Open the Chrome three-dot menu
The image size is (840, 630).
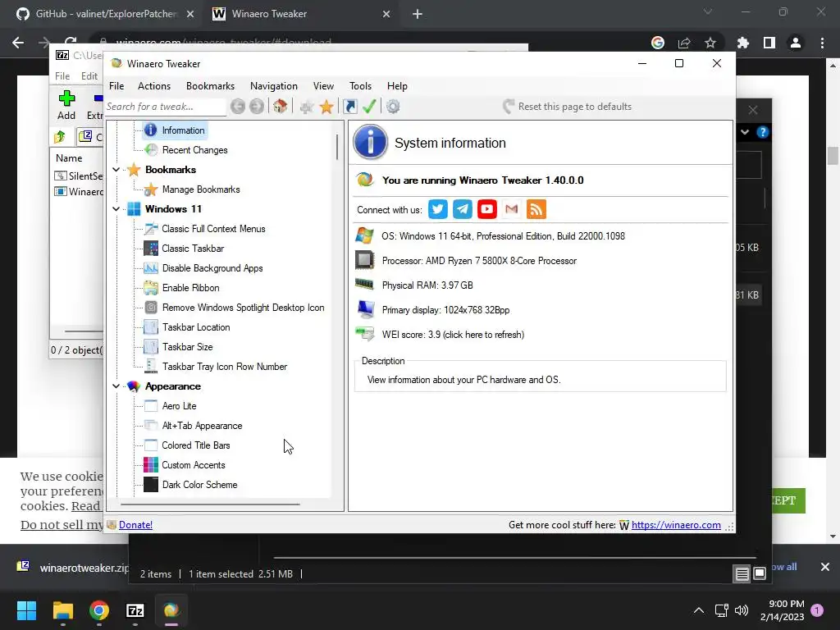click(x=822, y=43)
